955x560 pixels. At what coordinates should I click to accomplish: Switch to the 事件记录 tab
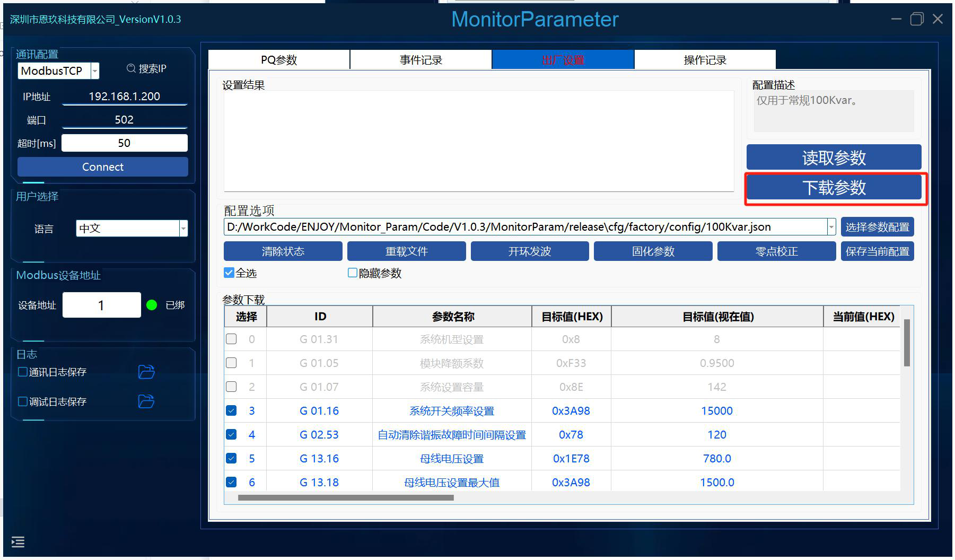click(421, 59)
